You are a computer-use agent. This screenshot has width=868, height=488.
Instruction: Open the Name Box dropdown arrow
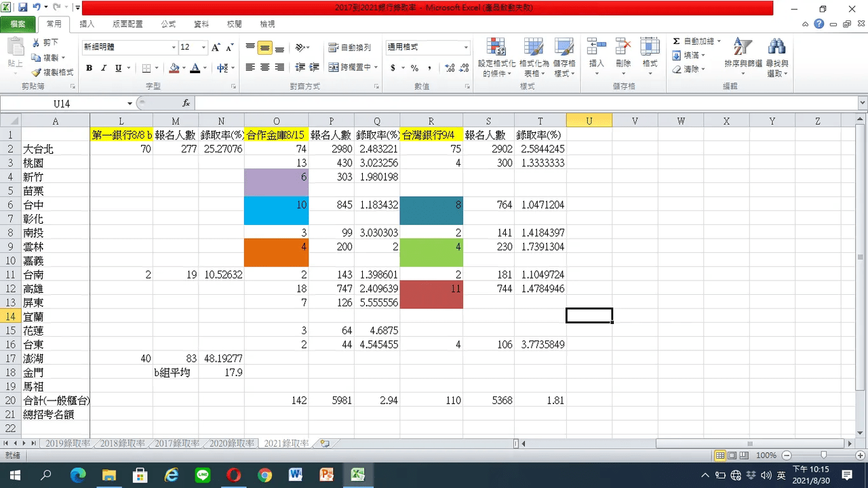pyautogui.click(x=130, y=103)
